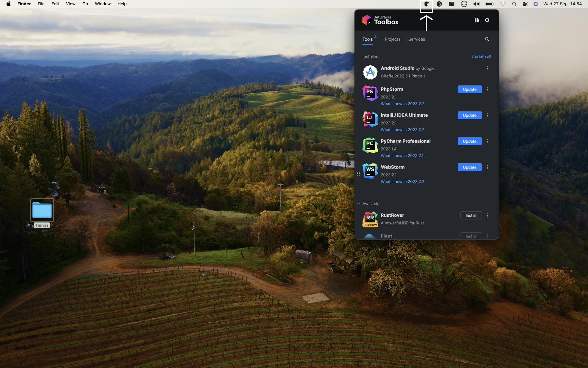This screenshot has height=368, width=588.
Task: Select the RustRover preview icon
Action: [370, 219]
